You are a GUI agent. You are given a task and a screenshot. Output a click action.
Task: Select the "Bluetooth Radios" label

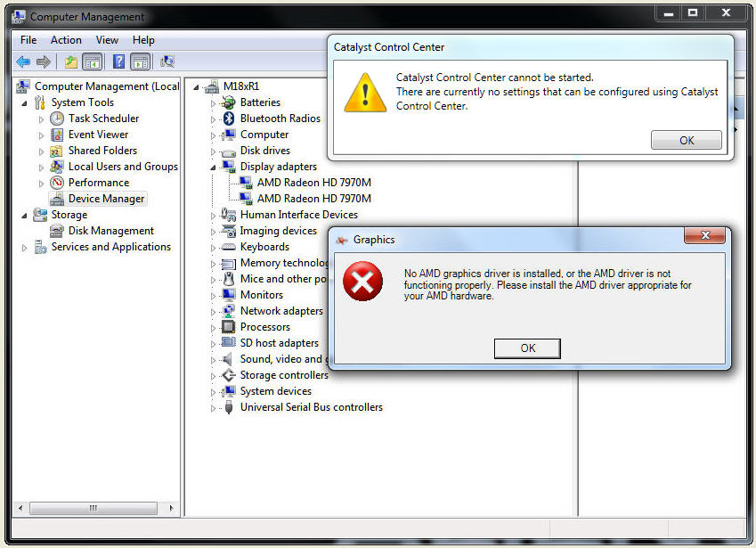280,119
